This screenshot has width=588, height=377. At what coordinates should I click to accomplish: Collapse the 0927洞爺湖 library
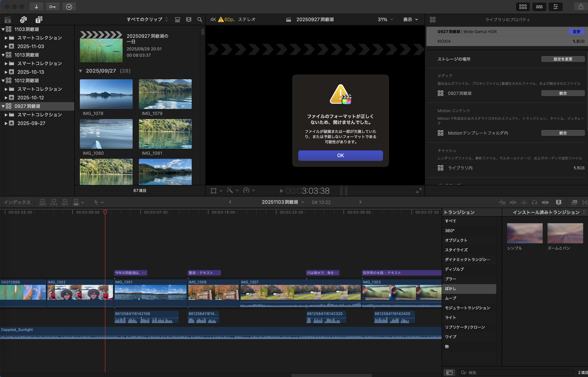tap(3, 106)
